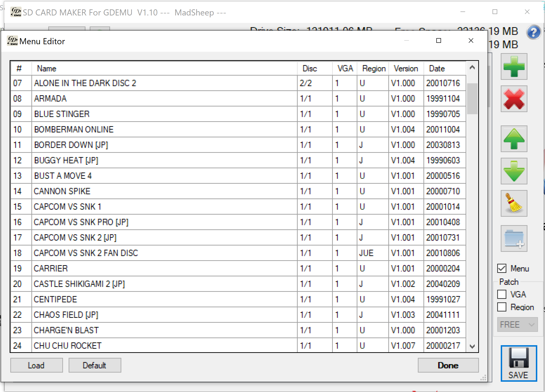Select ALONE IN THE DARK DISC 2 row

[x=238, y=83]
